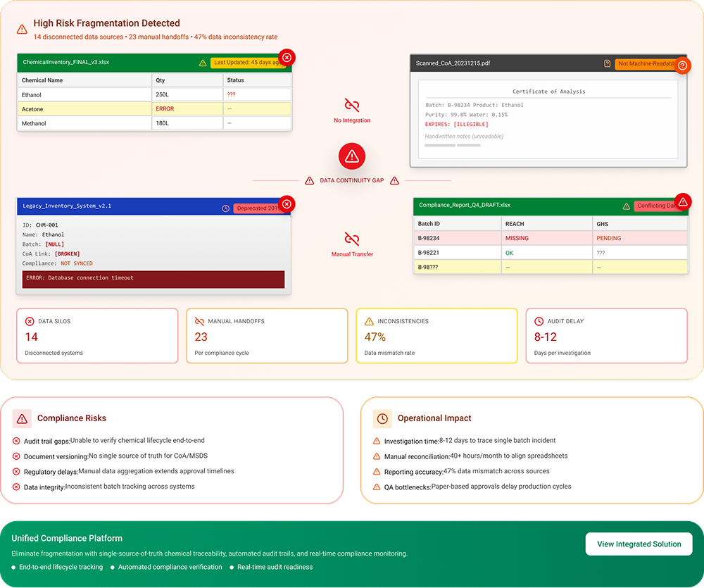
Task: Click the broken link icon above Manual Transfer
Action: click(352, 239)
